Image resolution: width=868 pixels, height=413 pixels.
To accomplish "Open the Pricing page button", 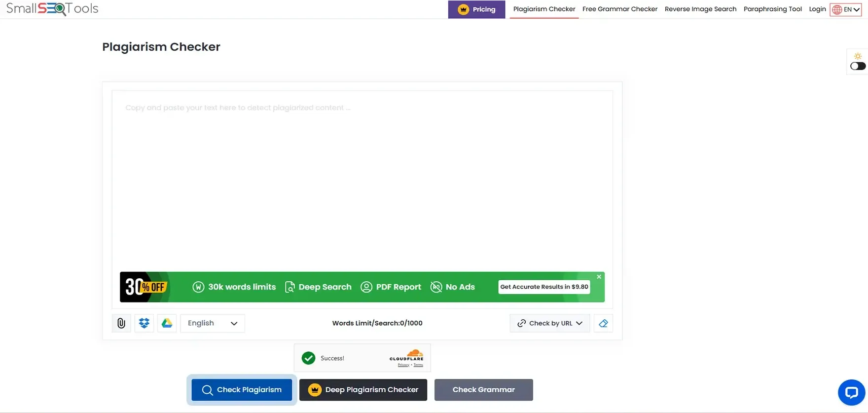I will (x=476, y=9).
